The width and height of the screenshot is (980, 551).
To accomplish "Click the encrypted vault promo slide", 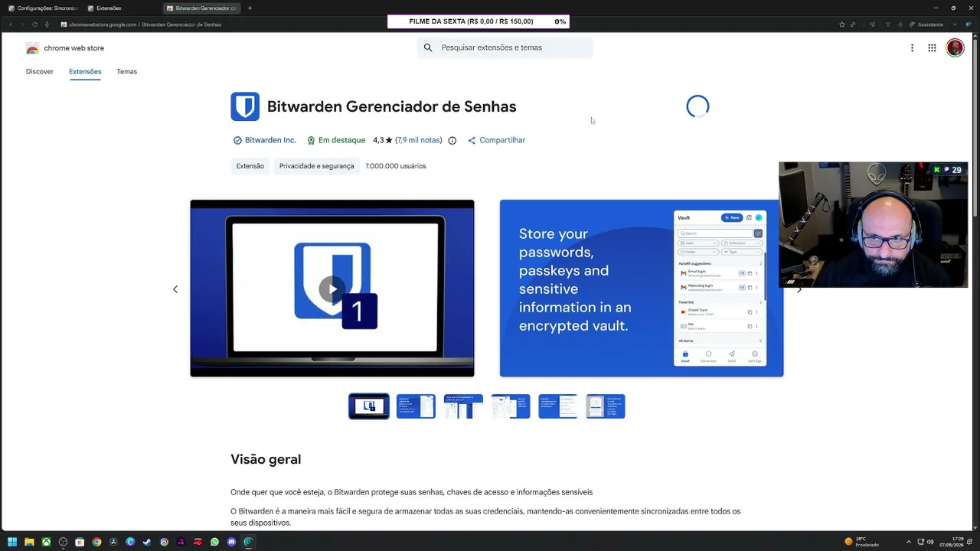I will [x=642, y=289].
